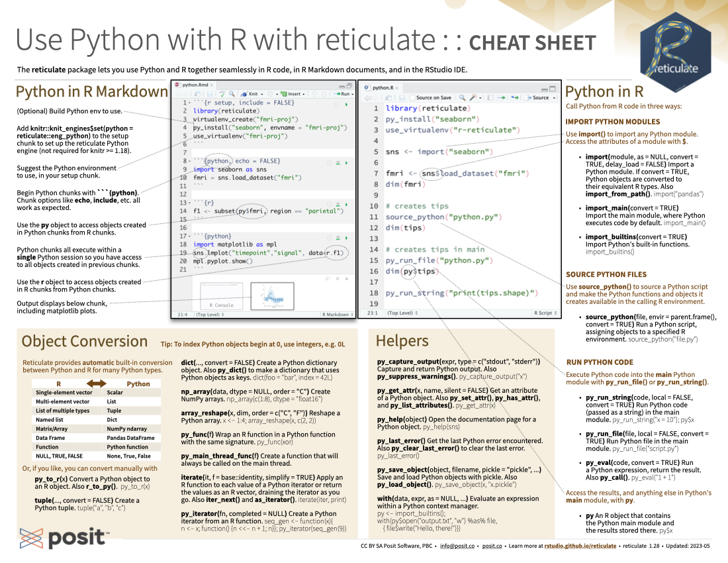
Task: Click save icon in python.R toolbar
Action: pyautogui.click(x=402, y=98)
